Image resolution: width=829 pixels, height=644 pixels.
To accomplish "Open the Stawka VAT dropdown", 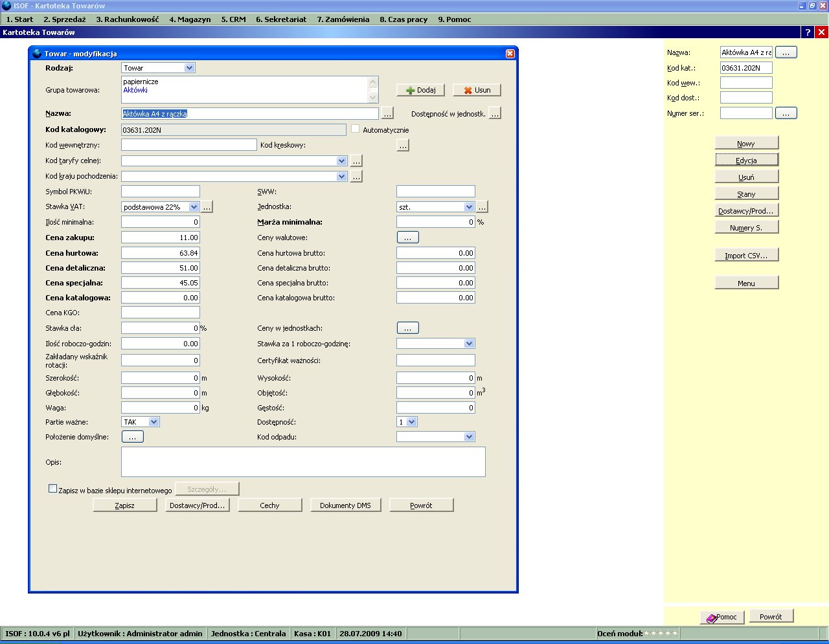I will (194, 207).
